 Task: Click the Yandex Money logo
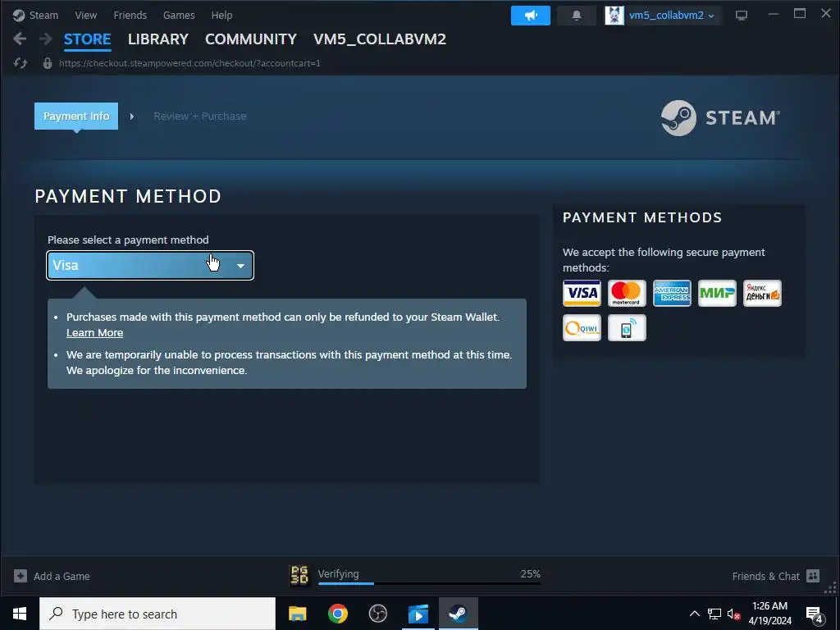(x=762, y=293)
